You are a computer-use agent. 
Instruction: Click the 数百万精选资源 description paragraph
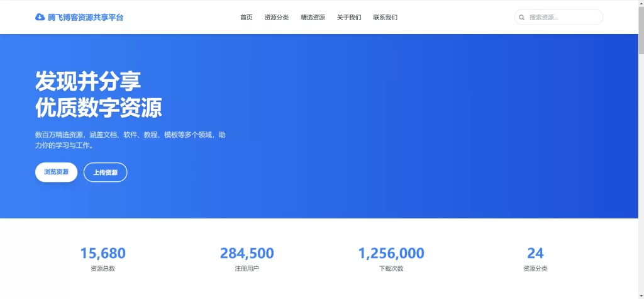click(130, 140)
